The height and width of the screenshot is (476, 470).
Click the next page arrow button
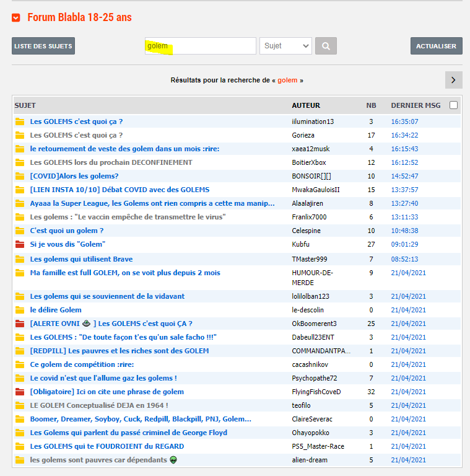[453, 80]
